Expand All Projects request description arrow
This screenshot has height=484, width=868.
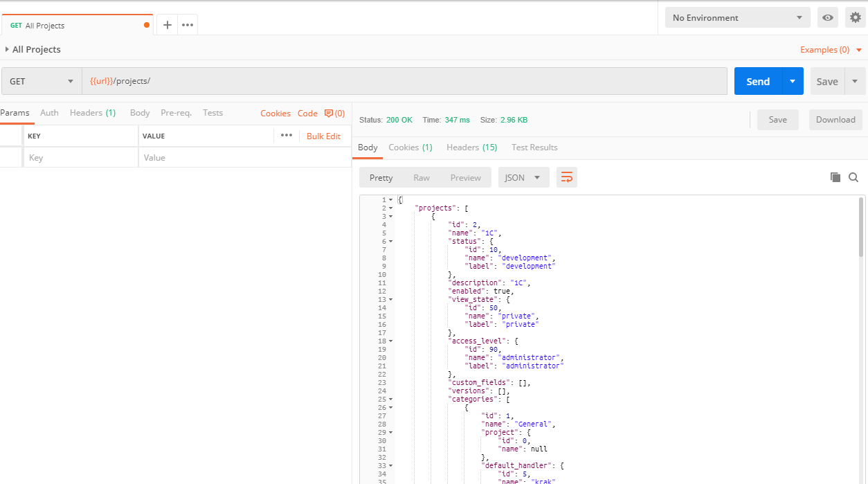[7, 49]
